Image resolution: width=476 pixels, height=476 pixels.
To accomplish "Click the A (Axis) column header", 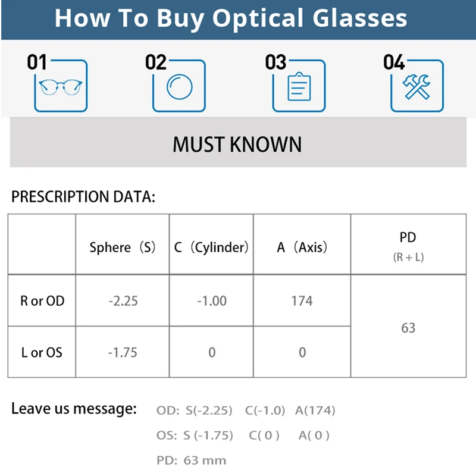I will (x=302, y=248).
